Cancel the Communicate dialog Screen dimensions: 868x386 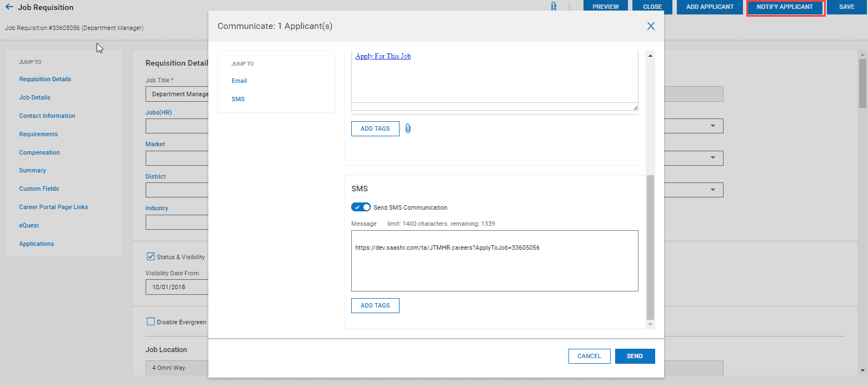coord(589,356)
